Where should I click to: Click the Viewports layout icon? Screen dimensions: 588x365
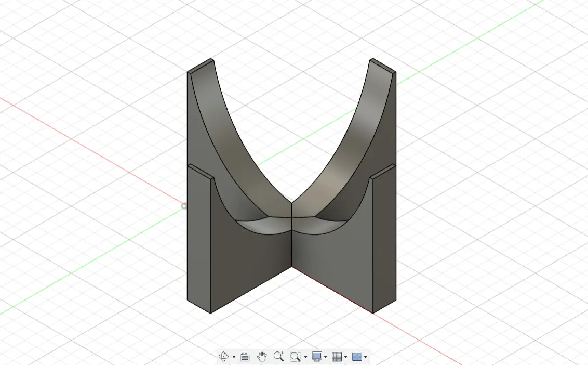(357, 357)
